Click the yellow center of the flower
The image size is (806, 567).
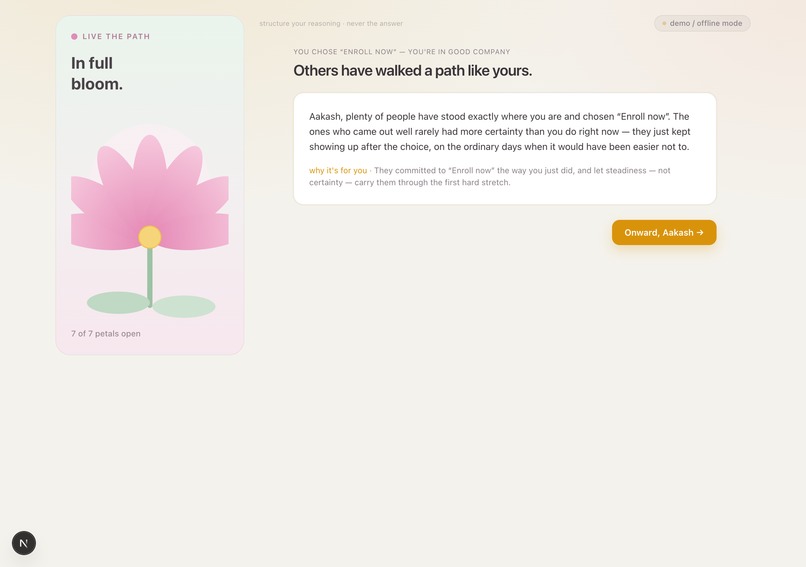(150, 237)
